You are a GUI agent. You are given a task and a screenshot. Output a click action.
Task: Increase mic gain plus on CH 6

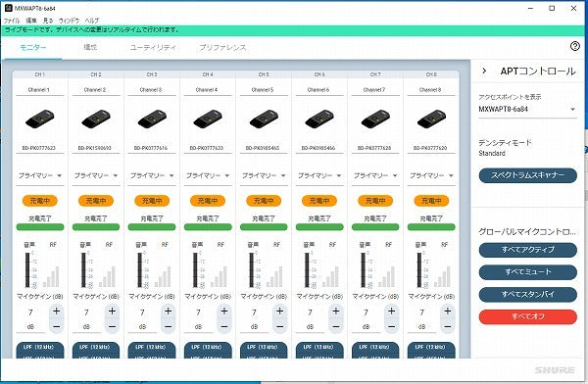point(335,311)
